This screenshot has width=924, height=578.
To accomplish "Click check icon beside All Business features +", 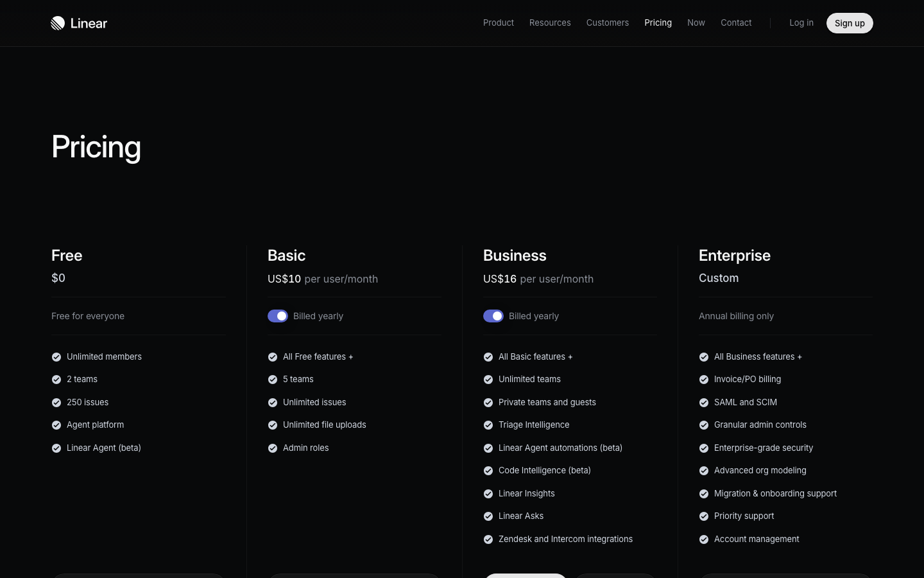I will point(704,357).
